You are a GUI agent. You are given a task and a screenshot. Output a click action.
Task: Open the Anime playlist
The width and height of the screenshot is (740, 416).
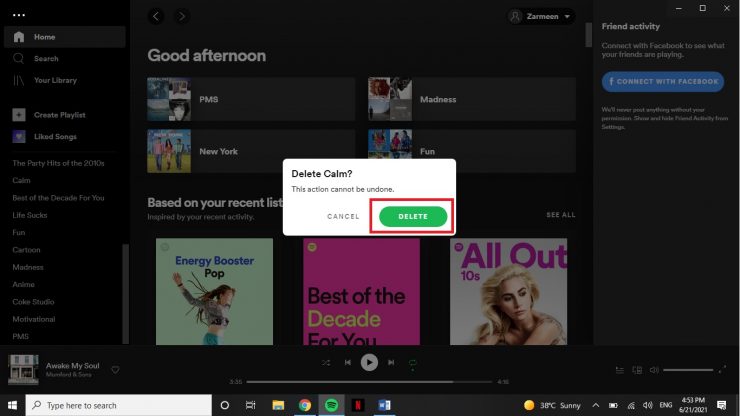click(x=23, y=284)
